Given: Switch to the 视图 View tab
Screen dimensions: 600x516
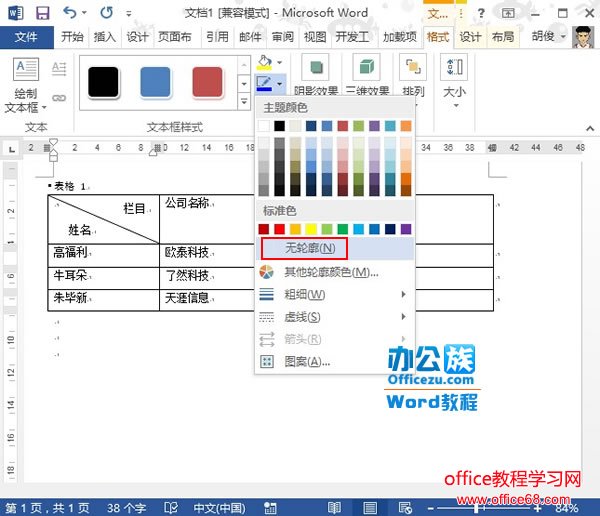Looking at the screenshot, I should [x=315, y=37].
